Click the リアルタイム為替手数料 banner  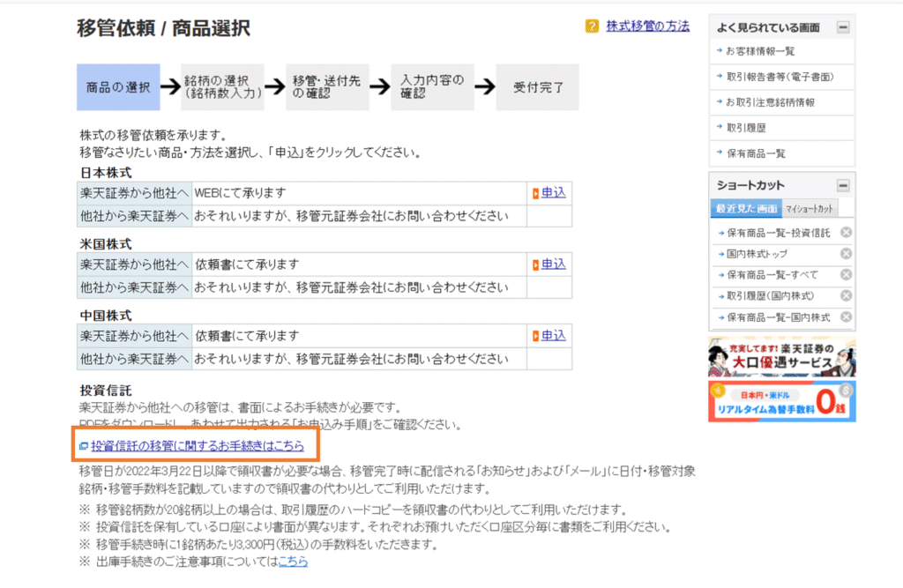(781, 401)
